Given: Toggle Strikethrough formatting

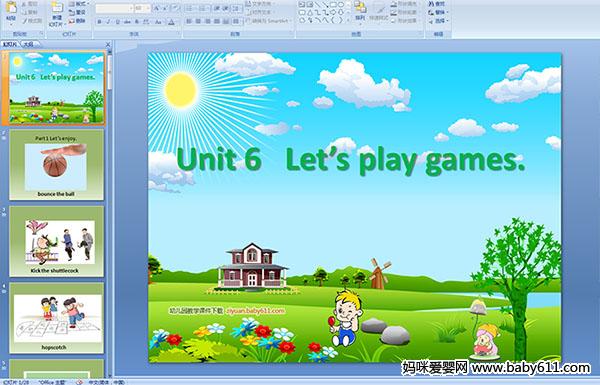Looking at the screenshot, I should 127,22.
